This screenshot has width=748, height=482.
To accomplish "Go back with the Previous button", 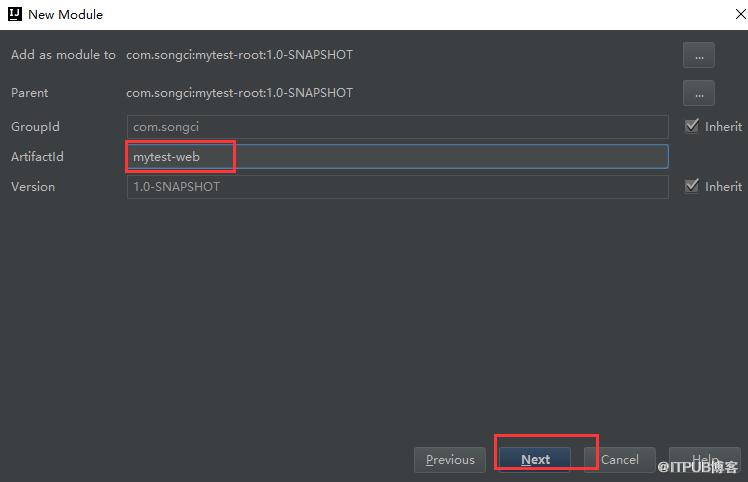I will [x=450, y=460].
